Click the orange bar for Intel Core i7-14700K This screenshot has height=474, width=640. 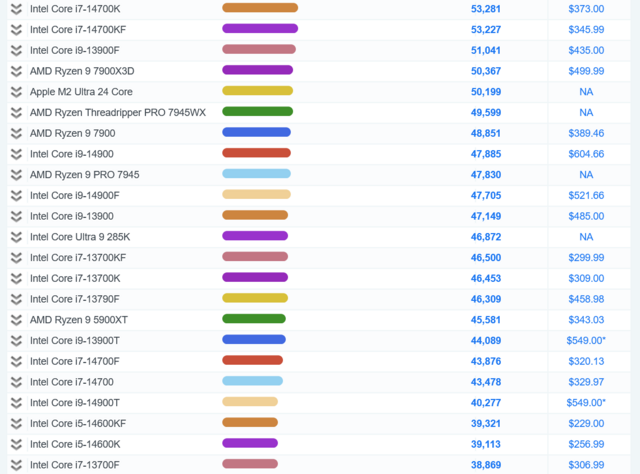click(260, 8)
